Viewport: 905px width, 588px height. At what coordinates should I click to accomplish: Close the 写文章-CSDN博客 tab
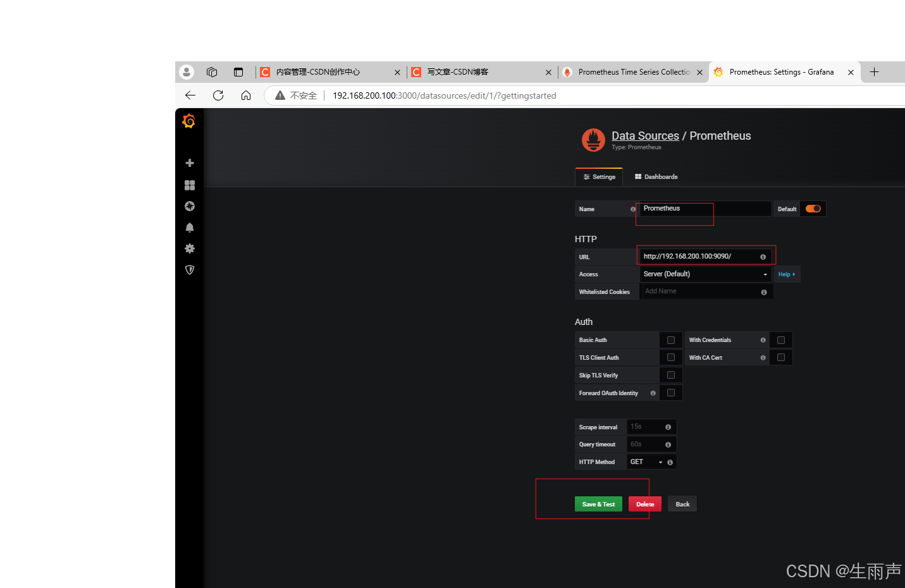click(548, 73)
